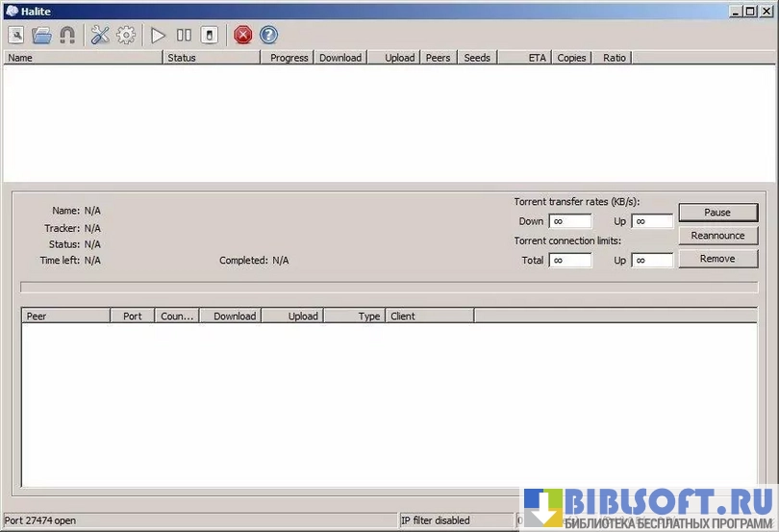779x532 pixels.
Task: Sort peers by Client column header
Action: point(429,316)
